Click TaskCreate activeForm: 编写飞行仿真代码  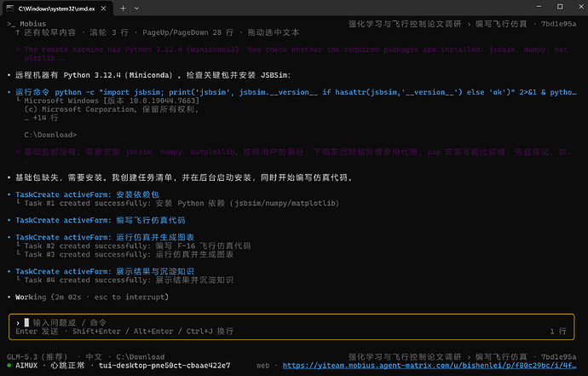[x=100, y=220]
